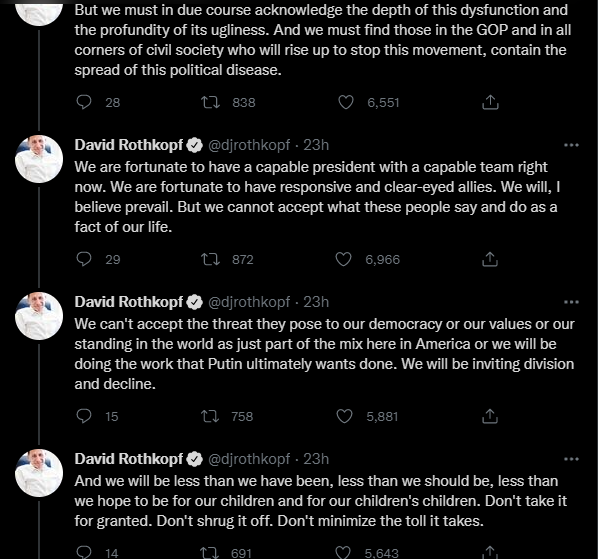This screenshot has width=598, height=559.
Task: Open the 23h timestamp on 'children's children' tweet
Action: click(x=316, y=459)
